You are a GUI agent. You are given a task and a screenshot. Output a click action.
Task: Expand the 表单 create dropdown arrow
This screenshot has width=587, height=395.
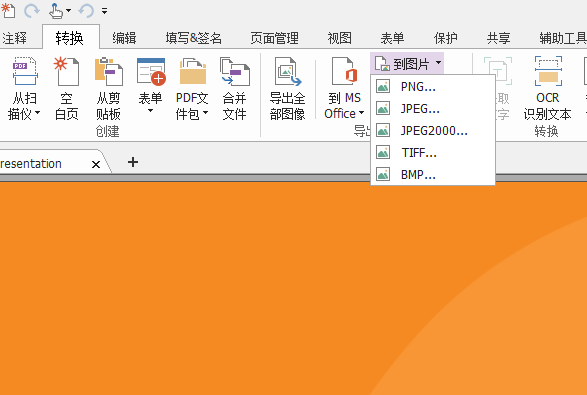(x=150, y=110)
